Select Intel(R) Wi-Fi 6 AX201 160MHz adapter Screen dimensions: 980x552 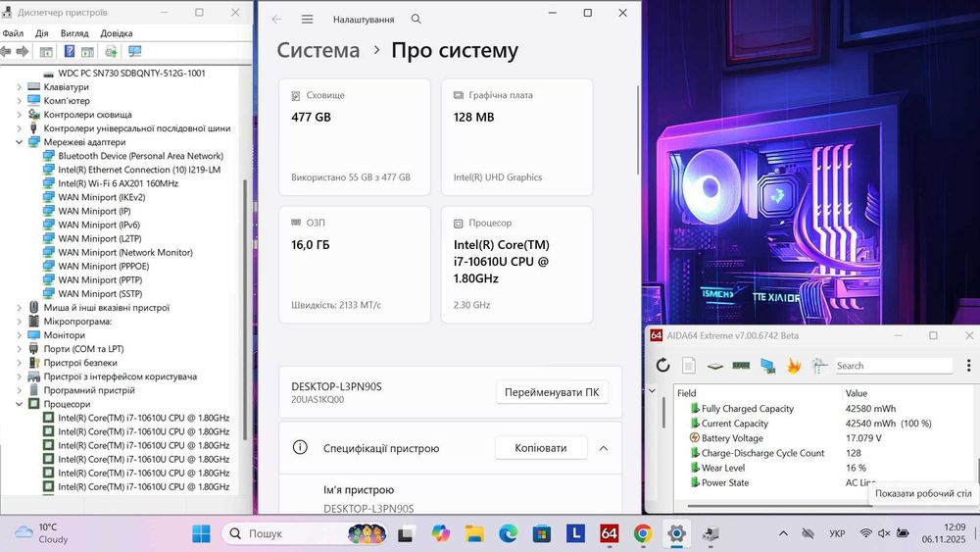click(x=119, y=183)
